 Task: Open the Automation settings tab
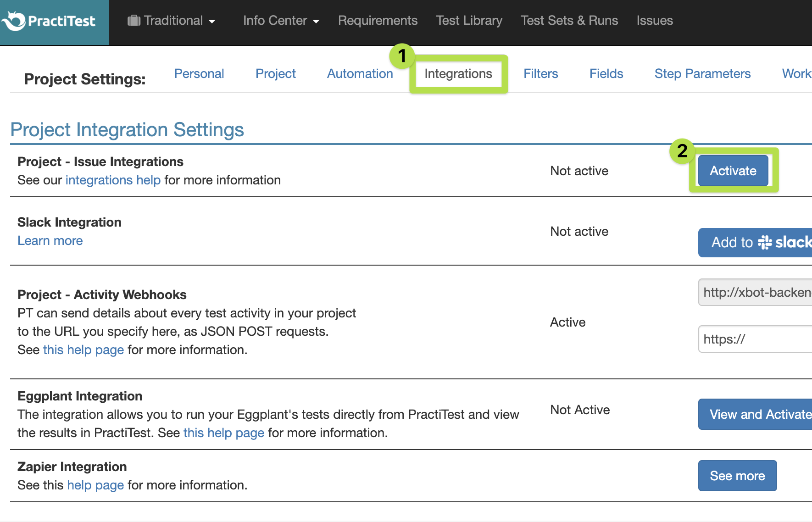(x=360, y=74)
